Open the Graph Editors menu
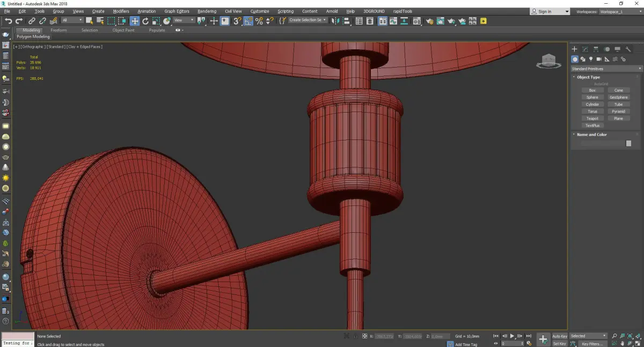The height and width of the screenshot is (347, 644). [x=177, y=11]
